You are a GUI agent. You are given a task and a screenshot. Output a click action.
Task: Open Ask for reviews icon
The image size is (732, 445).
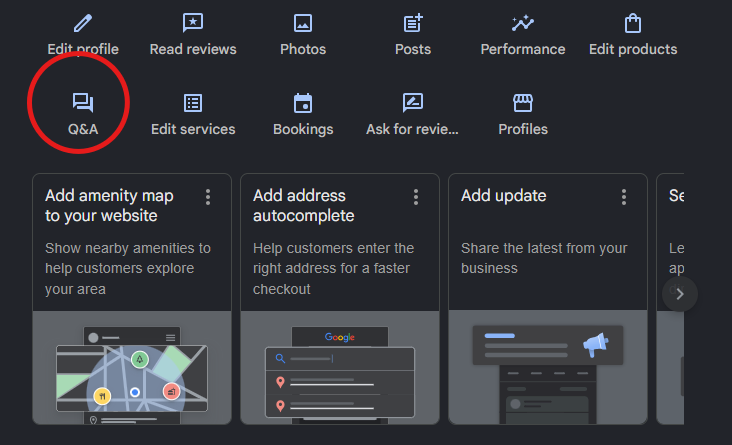(x=413, y=103)
